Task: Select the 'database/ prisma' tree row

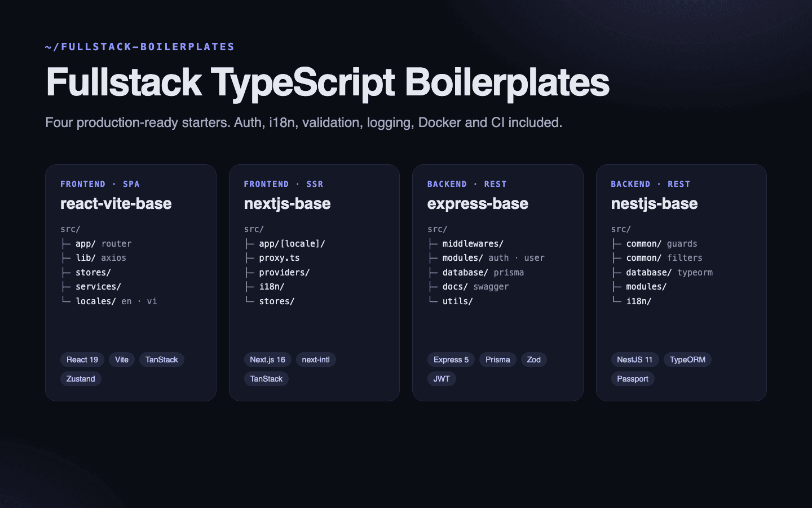Action: point(476,273)
